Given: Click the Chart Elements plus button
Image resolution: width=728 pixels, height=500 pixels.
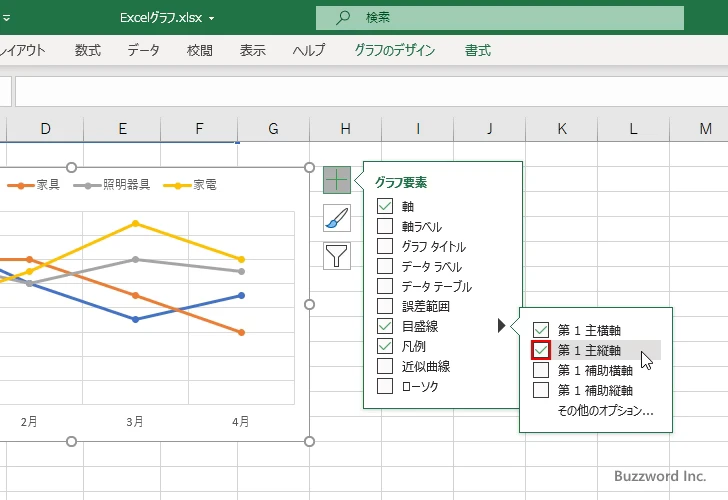Looking at the screenshot, I should click(x=337, y=180).
